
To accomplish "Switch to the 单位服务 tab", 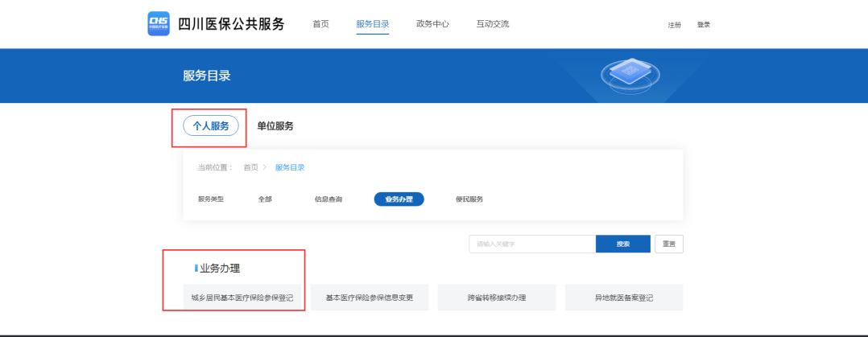I will pyautogui.click(x=275, y=126).
